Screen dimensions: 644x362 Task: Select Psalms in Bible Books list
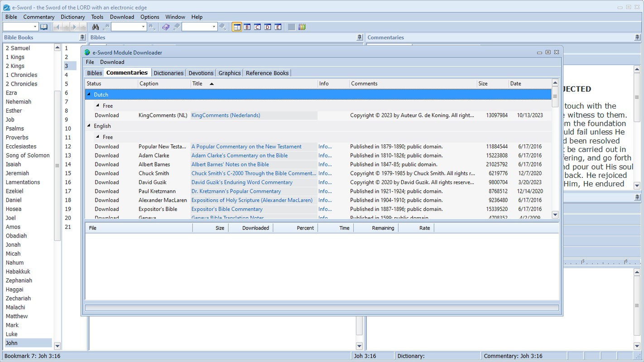[15, 129]
